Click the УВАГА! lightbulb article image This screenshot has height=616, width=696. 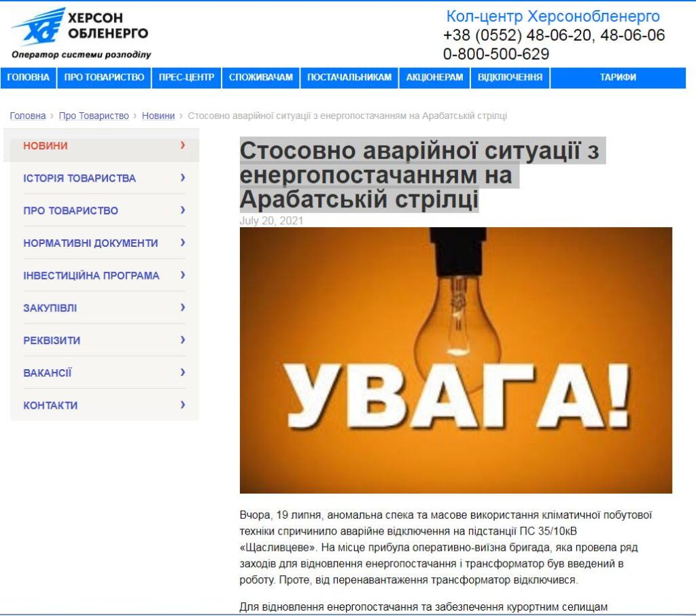[455, 360]
